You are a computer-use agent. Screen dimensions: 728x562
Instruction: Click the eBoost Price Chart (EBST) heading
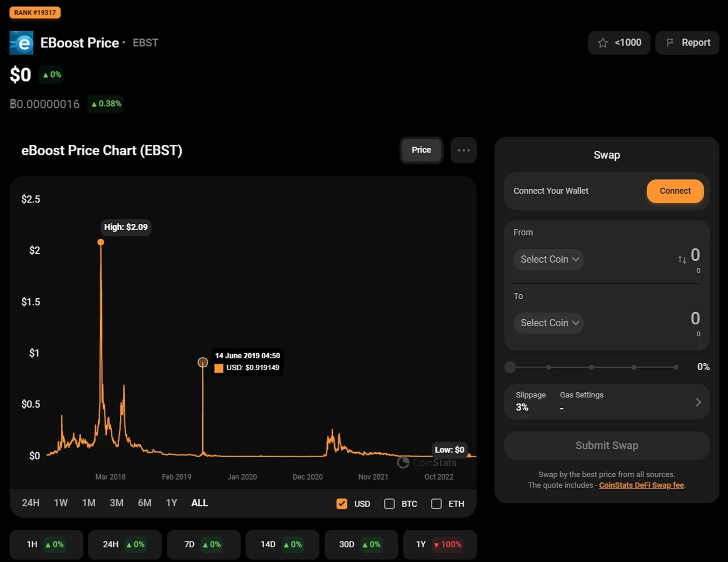[101, 150]
